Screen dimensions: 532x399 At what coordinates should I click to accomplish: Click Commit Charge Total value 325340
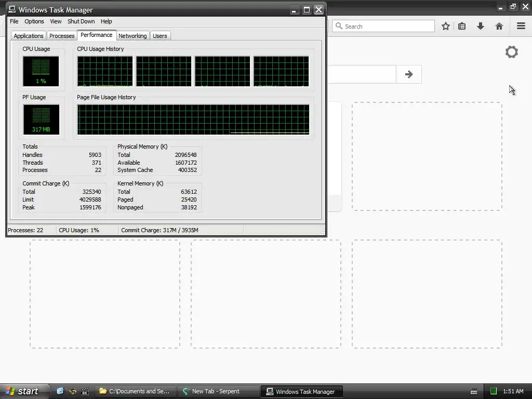pyautogui.click(x=91, y=192)
